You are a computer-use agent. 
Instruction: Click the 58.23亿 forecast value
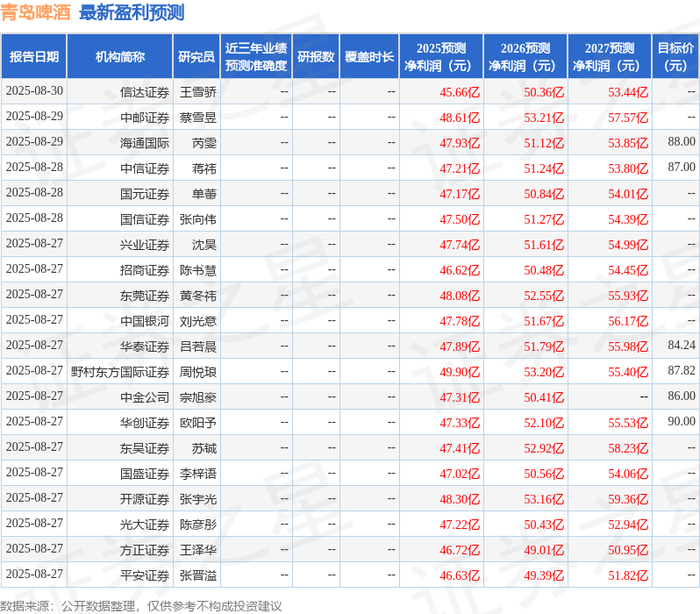pyautogui.click(x=628, y=449)
